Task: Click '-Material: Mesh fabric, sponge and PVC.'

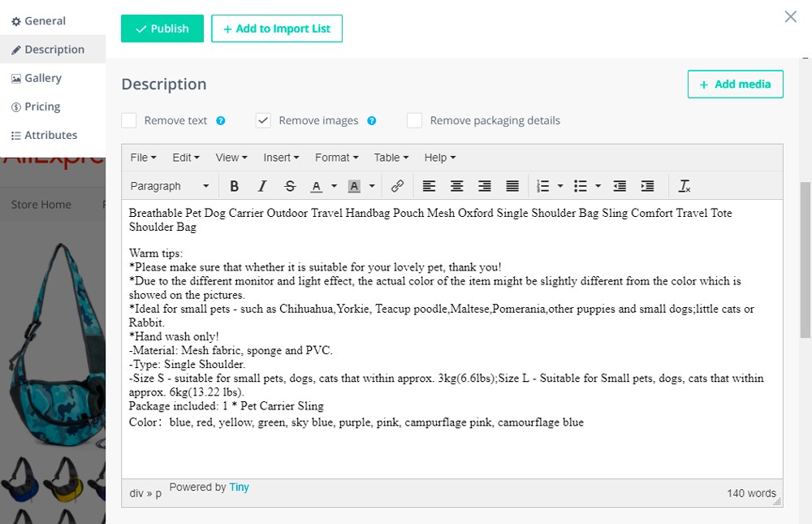Action: point(231,351)
